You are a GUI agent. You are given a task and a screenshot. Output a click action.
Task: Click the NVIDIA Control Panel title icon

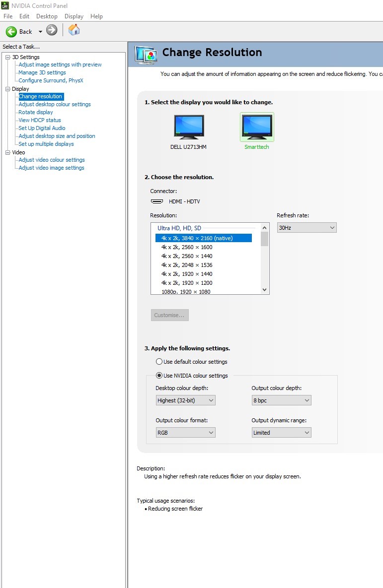coord(5,5)
